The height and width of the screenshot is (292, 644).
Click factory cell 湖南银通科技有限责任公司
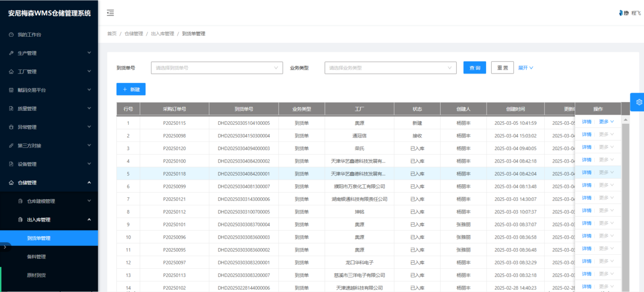click(360, 199)
